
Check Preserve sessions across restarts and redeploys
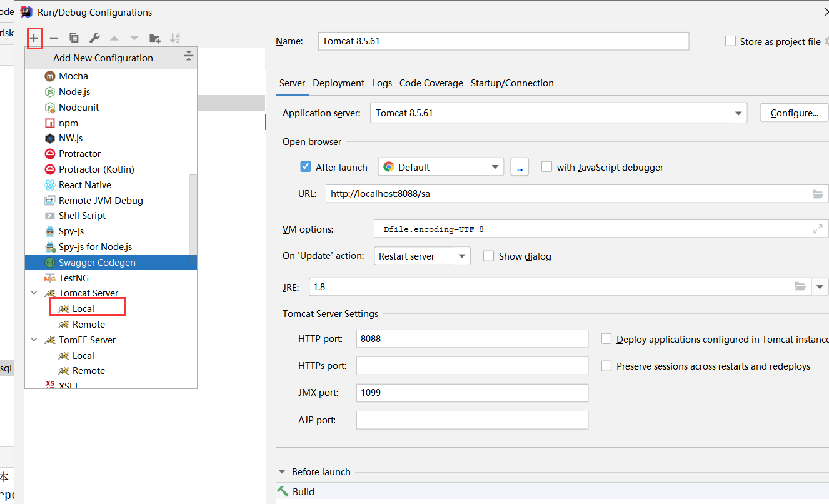606,366
